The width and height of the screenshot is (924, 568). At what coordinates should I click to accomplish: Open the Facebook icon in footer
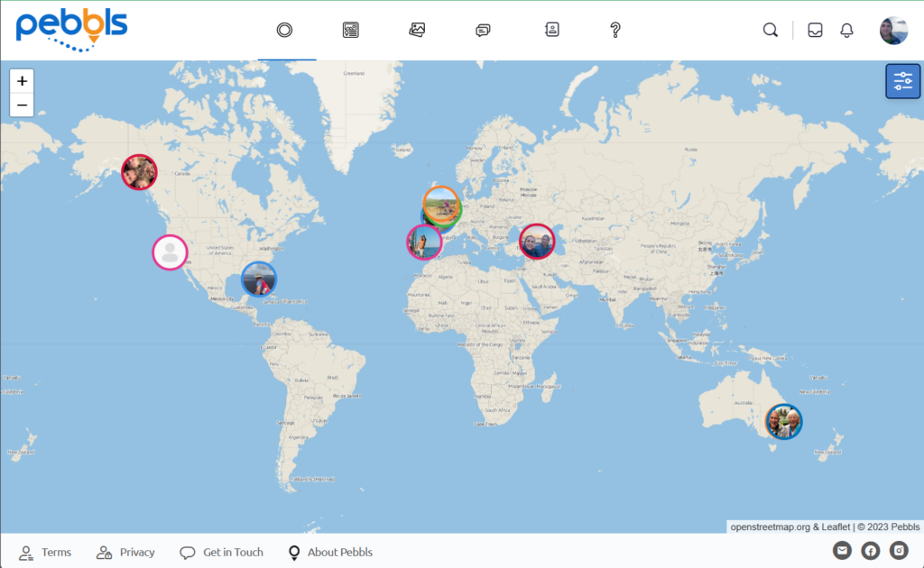coord(871,550)
